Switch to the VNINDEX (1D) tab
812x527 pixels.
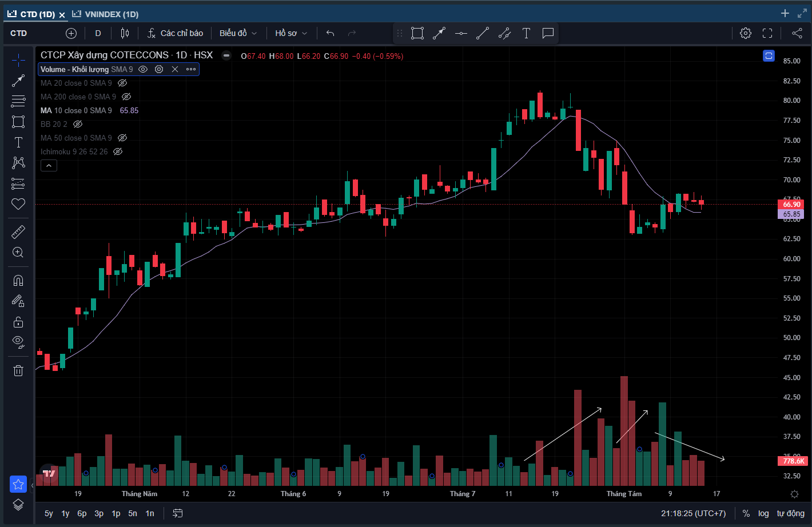pos(106,14)
